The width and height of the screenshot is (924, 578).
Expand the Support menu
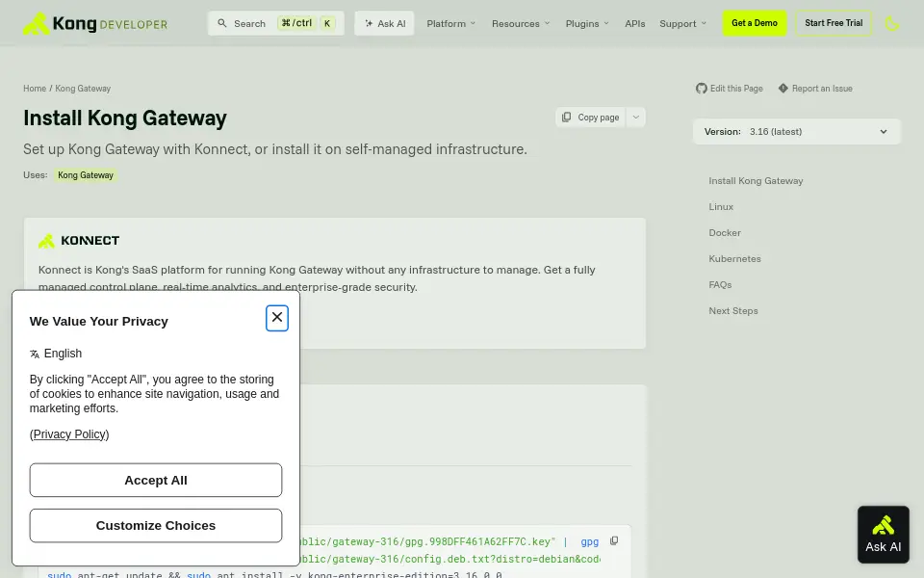click(682, 23)
